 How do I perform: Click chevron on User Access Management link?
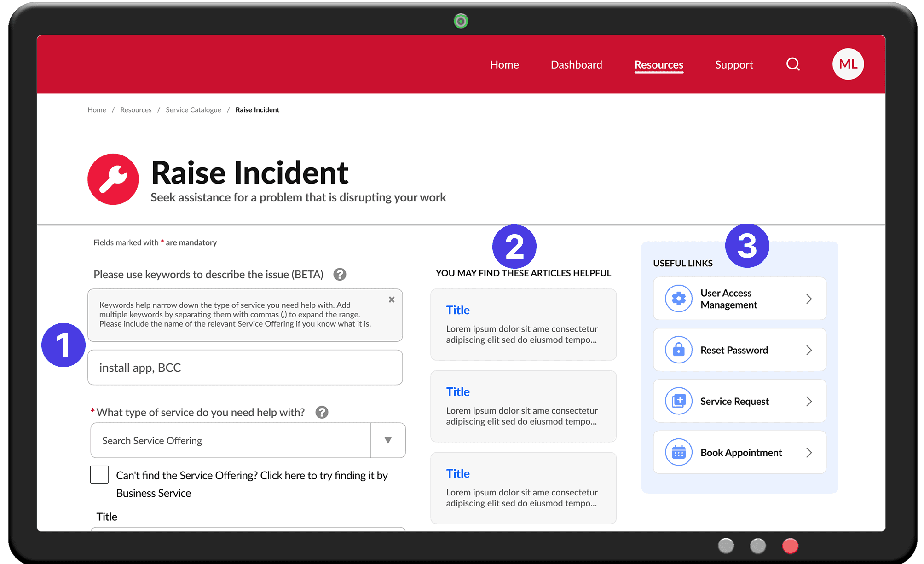(x=809, y=299)
